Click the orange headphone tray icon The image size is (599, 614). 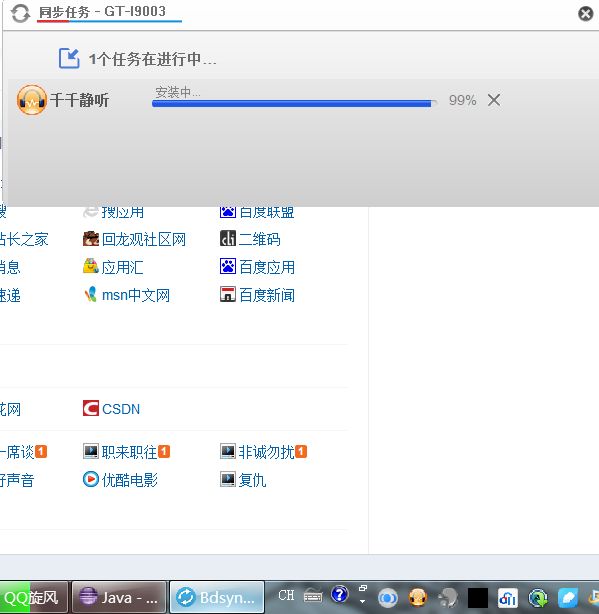(418, 598)
